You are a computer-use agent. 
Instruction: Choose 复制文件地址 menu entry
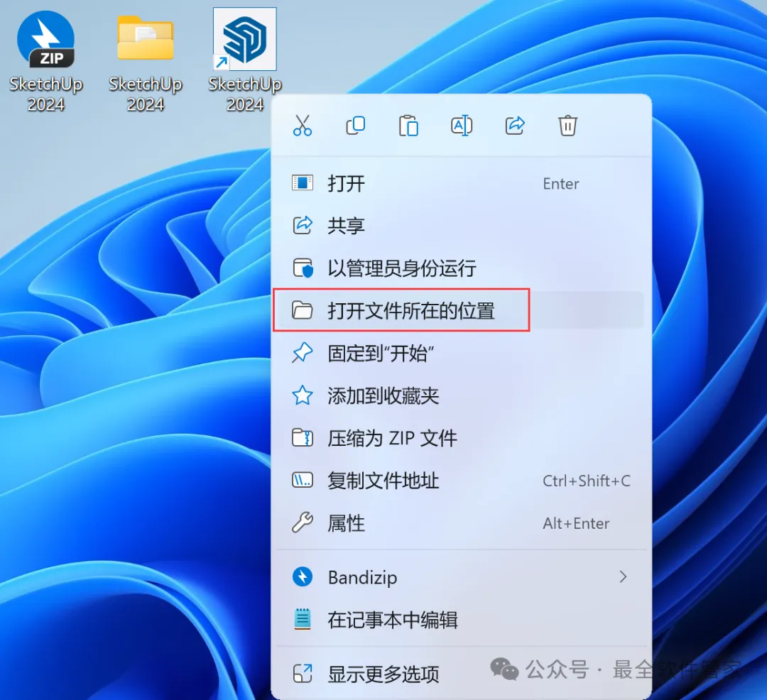point(462,481)
